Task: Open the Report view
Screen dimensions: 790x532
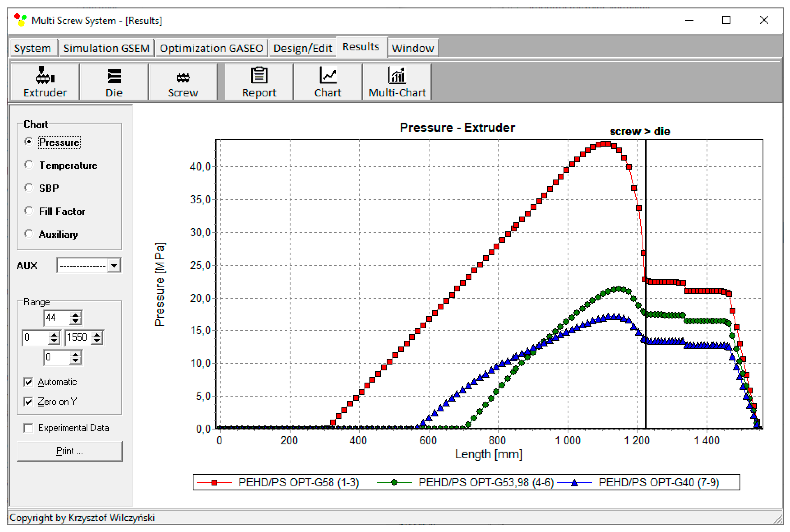Action: [258, 81]
